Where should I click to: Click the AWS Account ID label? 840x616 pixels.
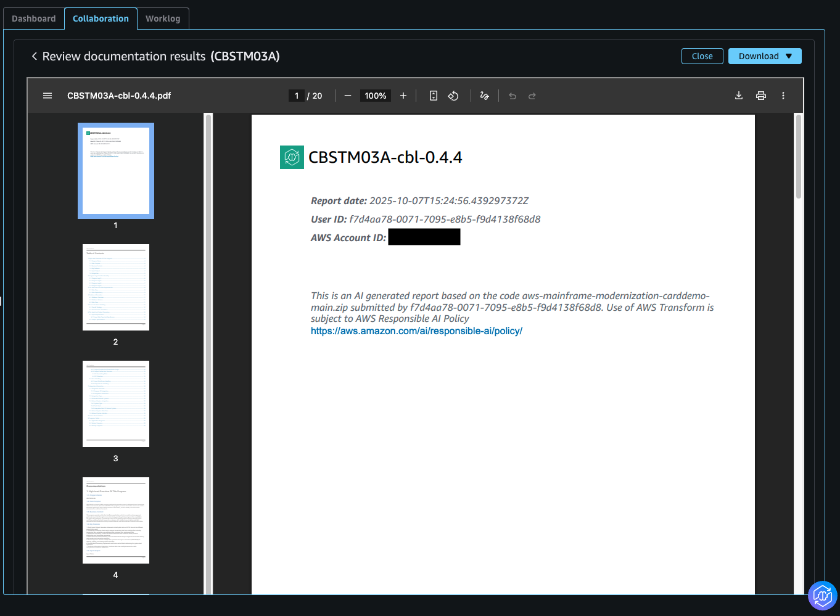pos(348,238)
